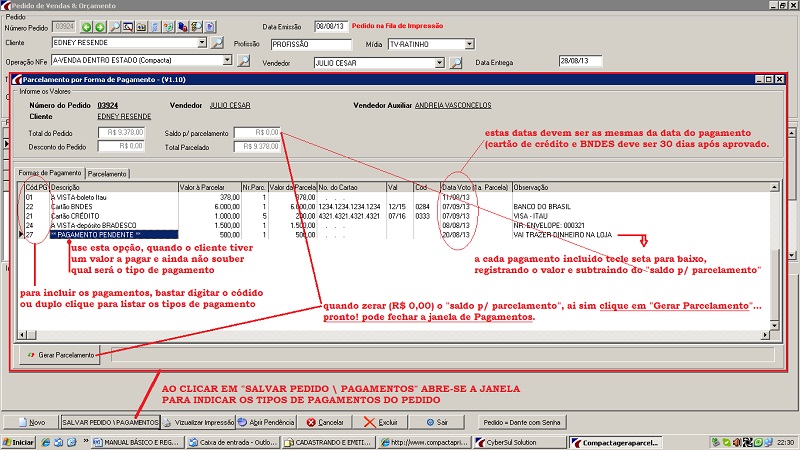This screenshot has width=800, height=450.
Task: Click EDNEY RESENDE client link in payment window
Action: point(124,116)
